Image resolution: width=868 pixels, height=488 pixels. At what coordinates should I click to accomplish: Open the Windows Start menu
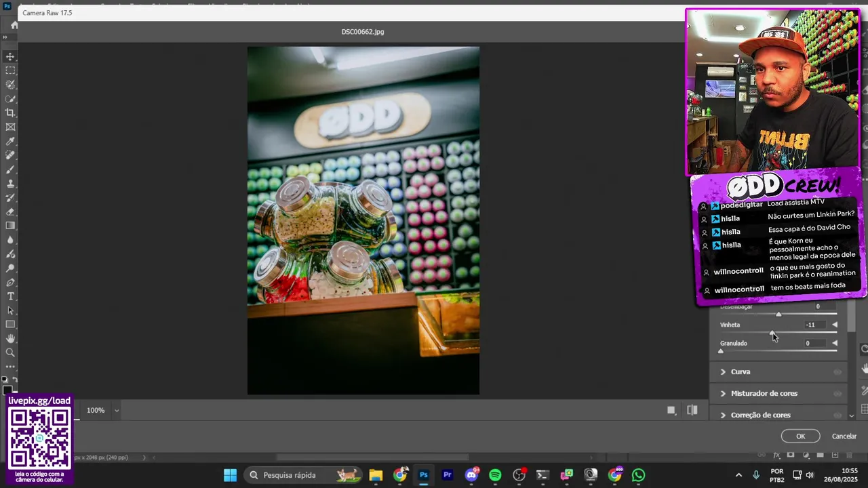click(x=230, y=475)
